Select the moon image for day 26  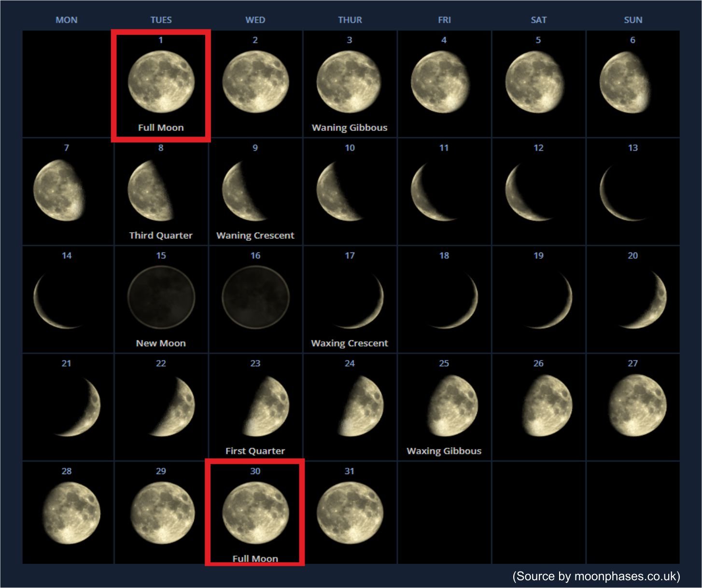547,406
